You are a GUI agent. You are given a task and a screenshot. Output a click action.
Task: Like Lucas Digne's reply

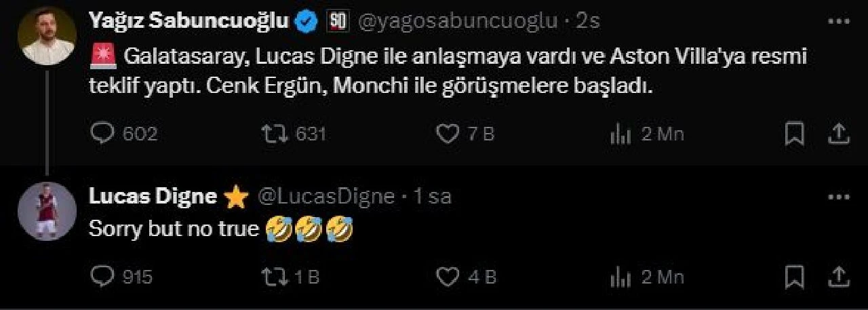448,277
